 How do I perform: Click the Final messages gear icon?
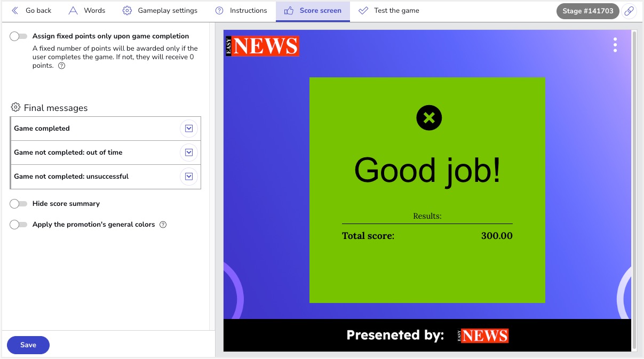point(15,108)
